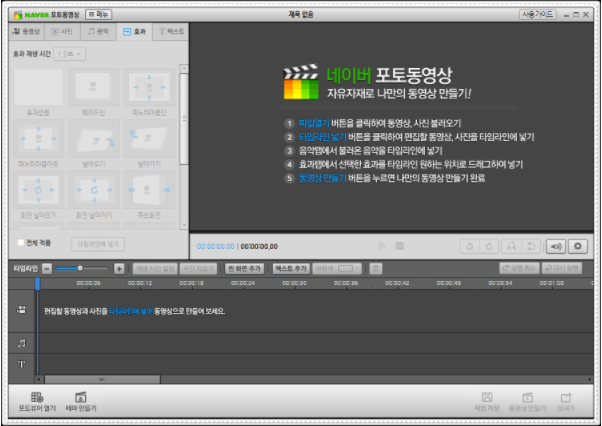Click the 동영상 만들기 create video icon
The width and height of the screenshot is (602, 426).
point(528,402)
